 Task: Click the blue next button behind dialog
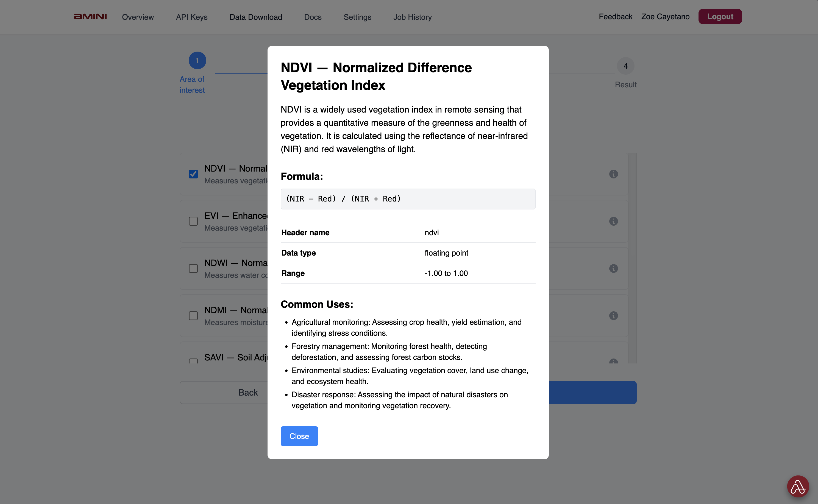(592, 392)
